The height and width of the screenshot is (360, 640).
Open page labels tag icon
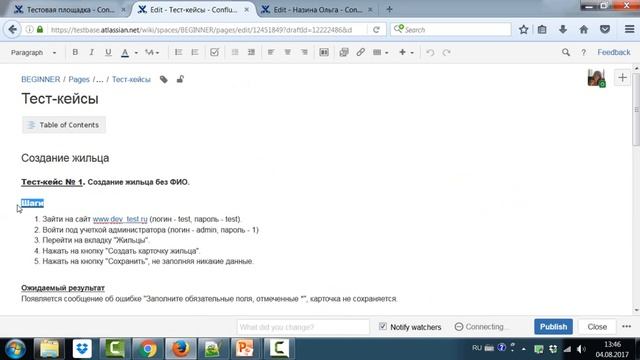(x=164, y=79)
